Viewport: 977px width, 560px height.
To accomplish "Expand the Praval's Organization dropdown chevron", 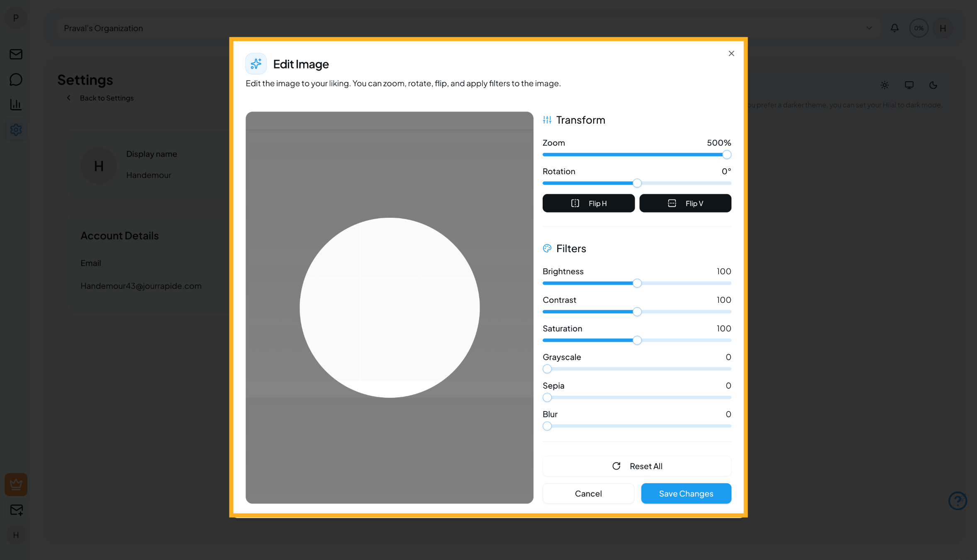I will pos(869,28).
